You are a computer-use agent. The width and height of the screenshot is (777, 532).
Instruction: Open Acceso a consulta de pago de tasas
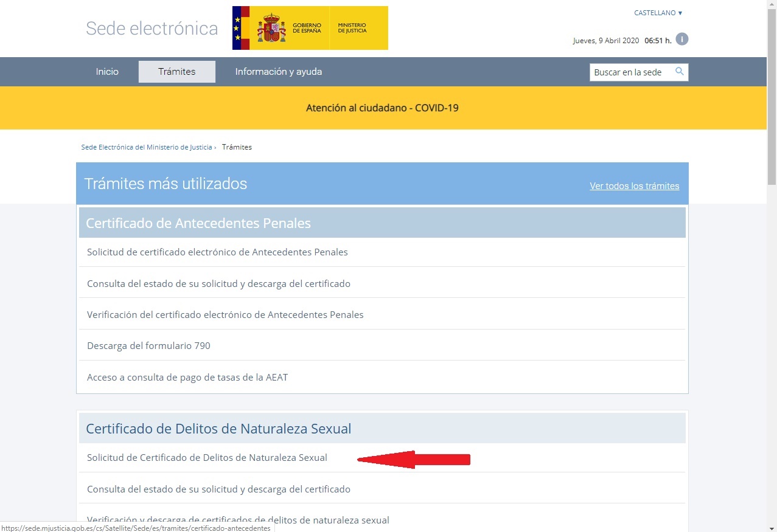tap(187, 378)
